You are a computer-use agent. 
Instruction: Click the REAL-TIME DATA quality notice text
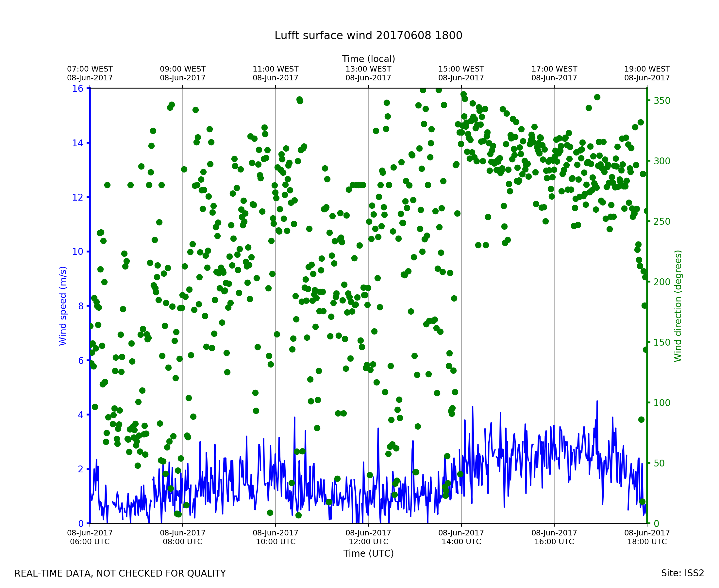tap(120, 573)
